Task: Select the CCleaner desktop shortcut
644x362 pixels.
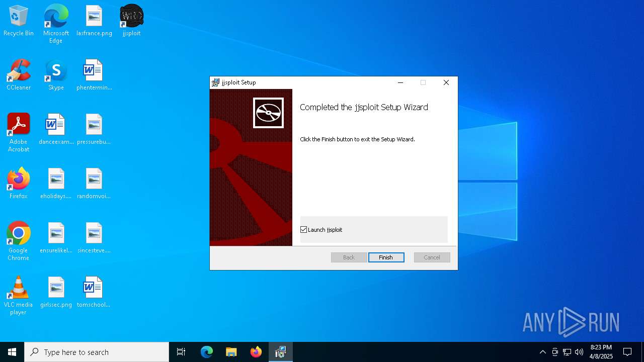Action: pyautogui.click(x=19, y=75)
